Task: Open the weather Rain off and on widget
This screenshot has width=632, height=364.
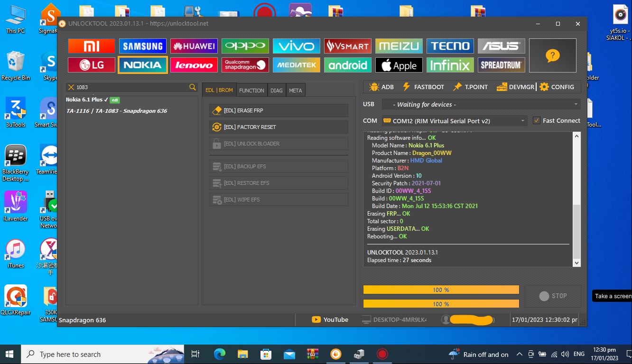Action: click(x=478, y=354)
